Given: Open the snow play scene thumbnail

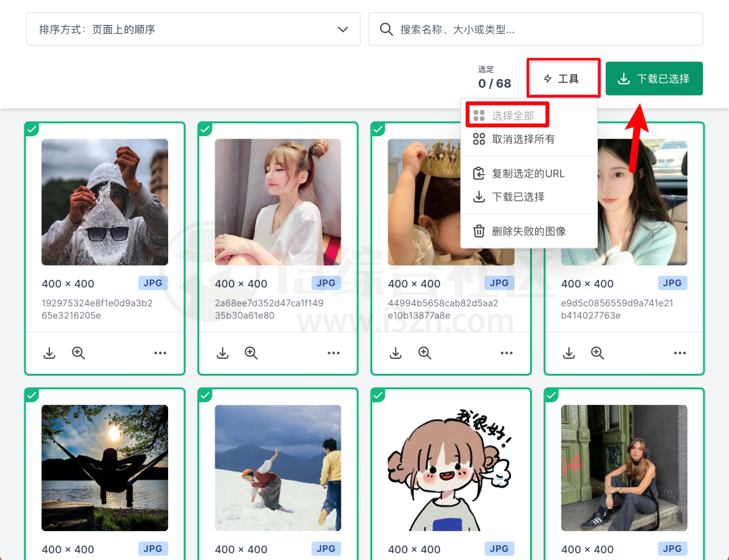Looking at the screenshot, I should [x=278, y=468].
